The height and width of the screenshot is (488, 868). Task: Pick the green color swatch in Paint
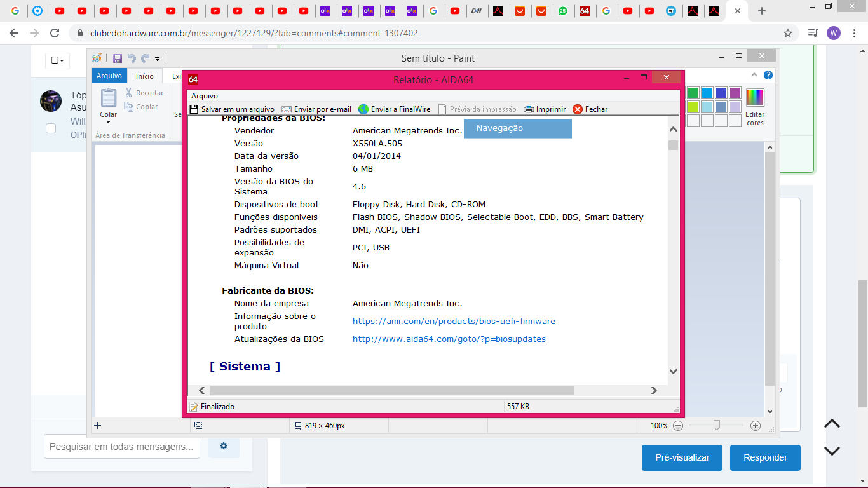point(693,93)
